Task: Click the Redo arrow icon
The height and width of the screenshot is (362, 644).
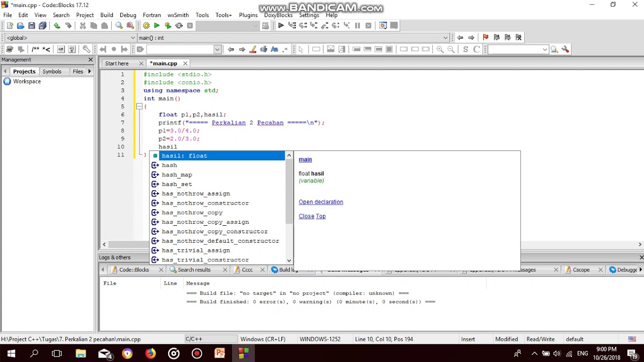Action: pyautogui.click(x=68, y=26)
